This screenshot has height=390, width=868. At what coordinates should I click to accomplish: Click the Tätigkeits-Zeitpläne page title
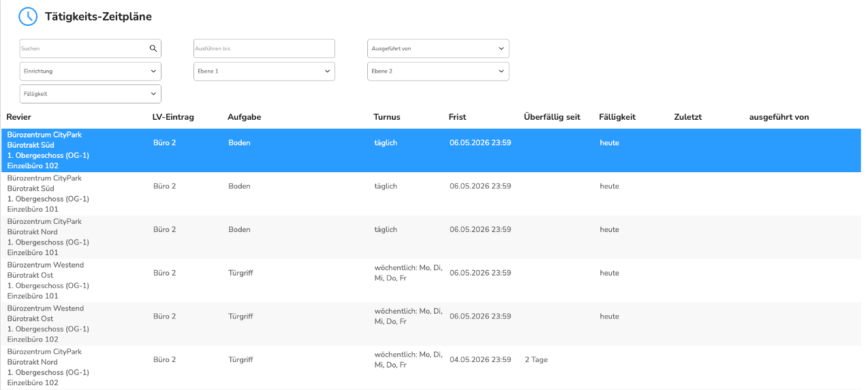pos(98,16)
